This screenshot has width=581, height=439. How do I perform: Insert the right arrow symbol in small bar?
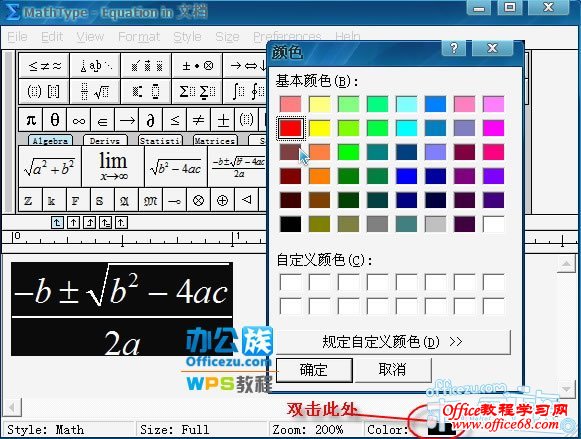pyautogui.click(x=127, y=120)
